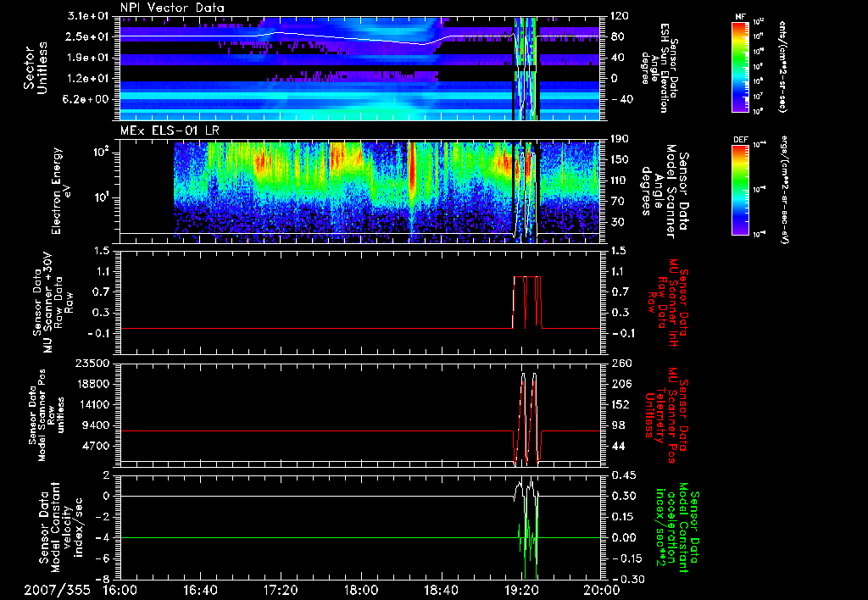868x600 pixels.
Task: Click the red MU scanner square pulse
Action: 527,303
